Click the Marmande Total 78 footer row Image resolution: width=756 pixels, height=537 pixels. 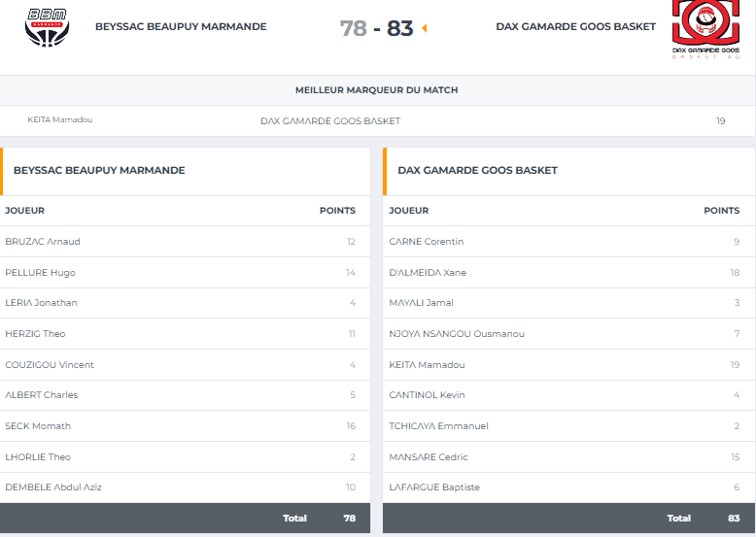tap(186, 519)
